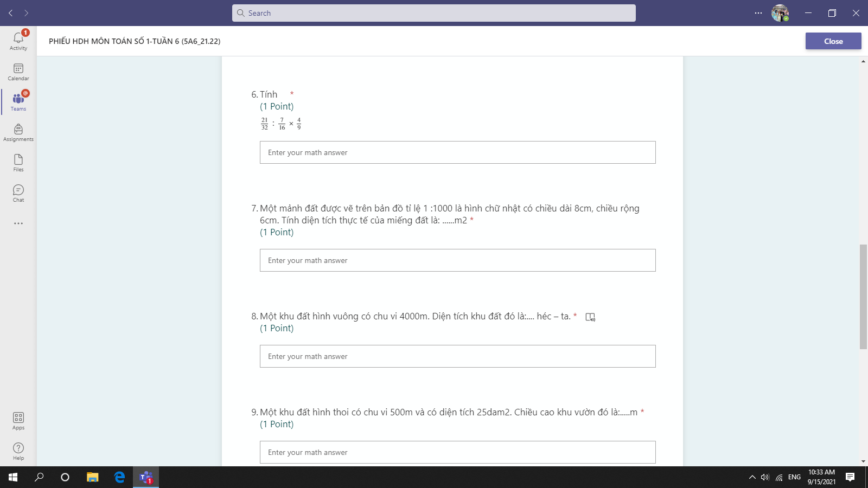Open network settings in system tray

779,477
